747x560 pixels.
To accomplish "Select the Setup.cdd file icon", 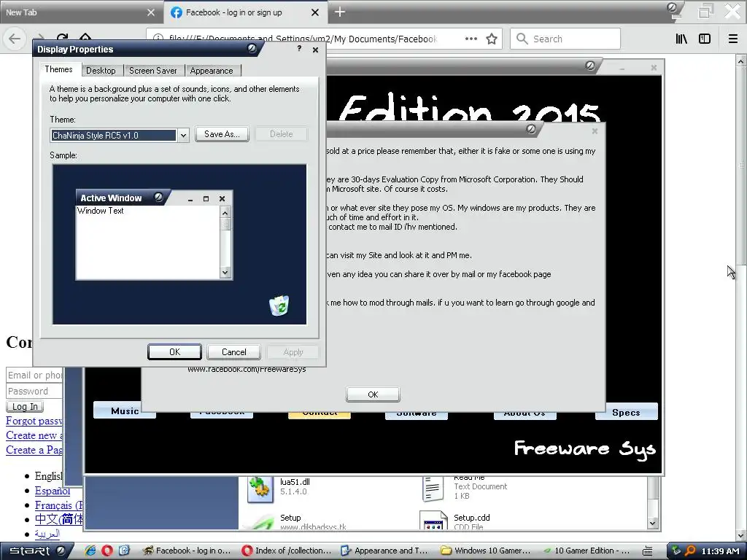I will coord(433,521).
